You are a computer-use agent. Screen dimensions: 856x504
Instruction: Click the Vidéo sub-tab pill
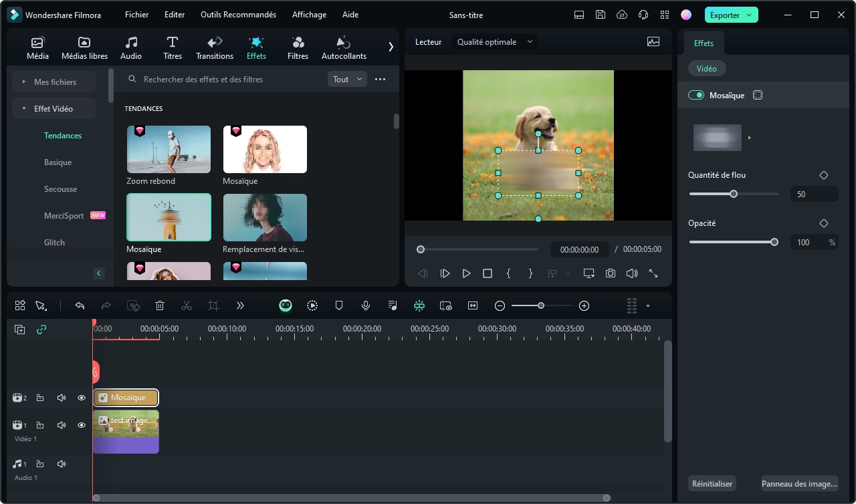click(x=707, y=68)
